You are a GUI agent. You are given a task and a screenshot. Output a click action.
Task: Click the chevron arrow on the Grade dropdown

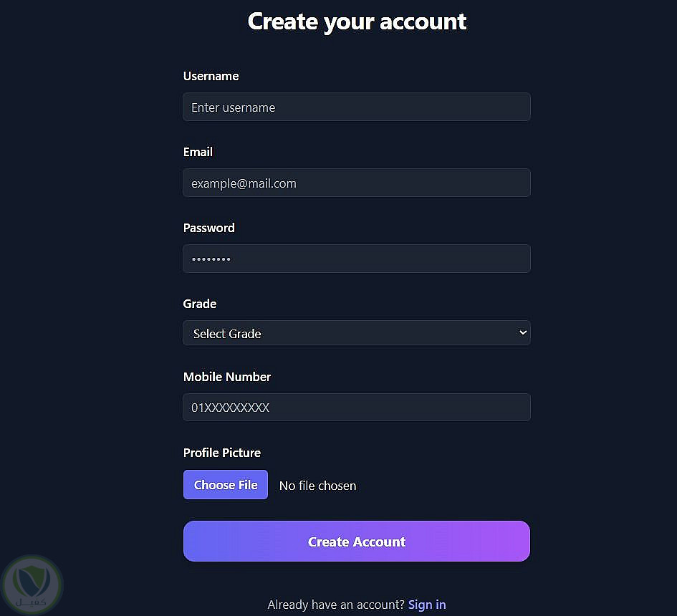[523, 333]
